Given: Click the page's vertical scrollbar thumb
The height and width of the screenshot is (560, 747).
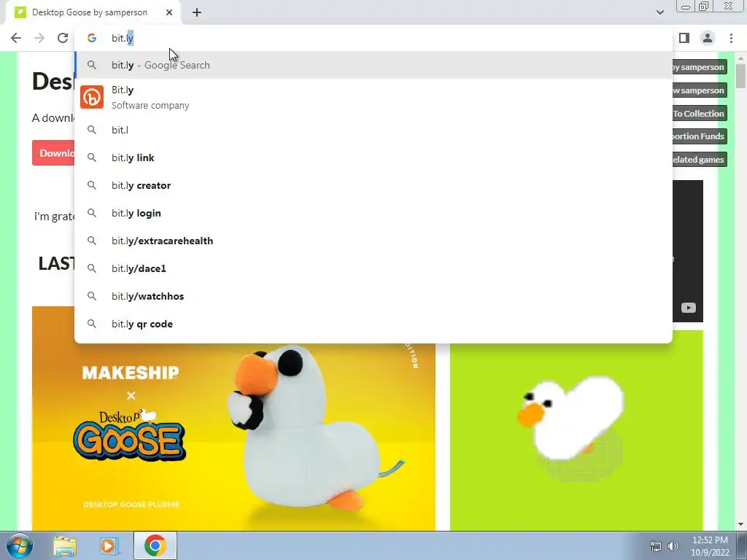Looking at the screenshot, I should (740, 75).
